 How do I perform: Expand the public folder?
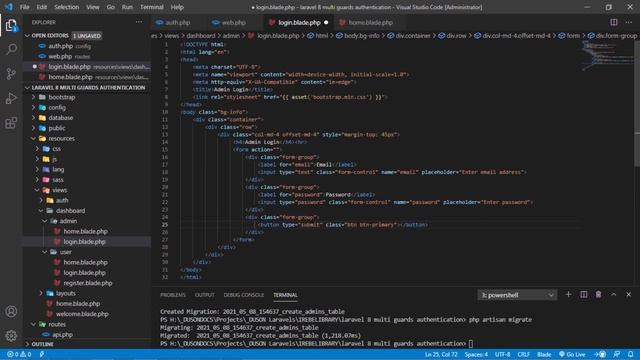[87, 128]
